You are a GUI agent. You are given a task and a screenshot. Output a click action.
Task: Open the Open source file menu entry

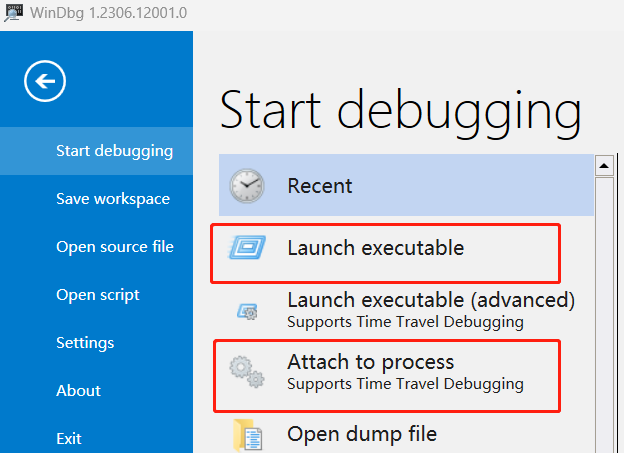(115, 247)
